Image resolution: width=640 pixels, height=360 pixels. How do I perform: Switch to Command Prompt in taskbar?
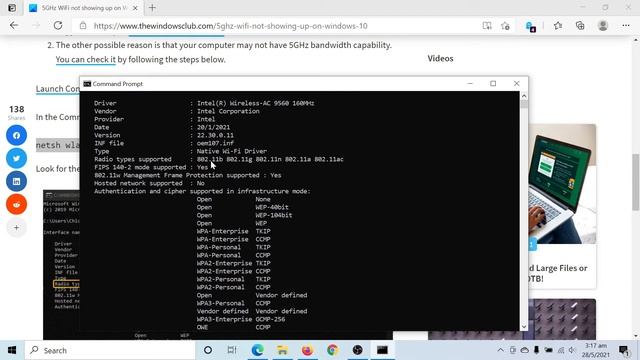point(382,350)
